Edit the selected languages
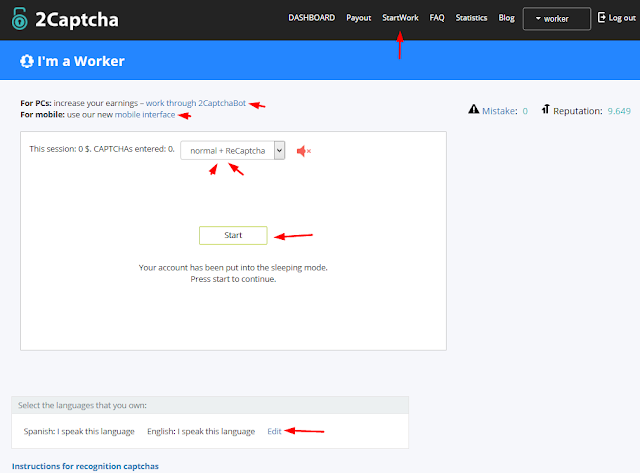640x473 pixels. tap(274, 431)
